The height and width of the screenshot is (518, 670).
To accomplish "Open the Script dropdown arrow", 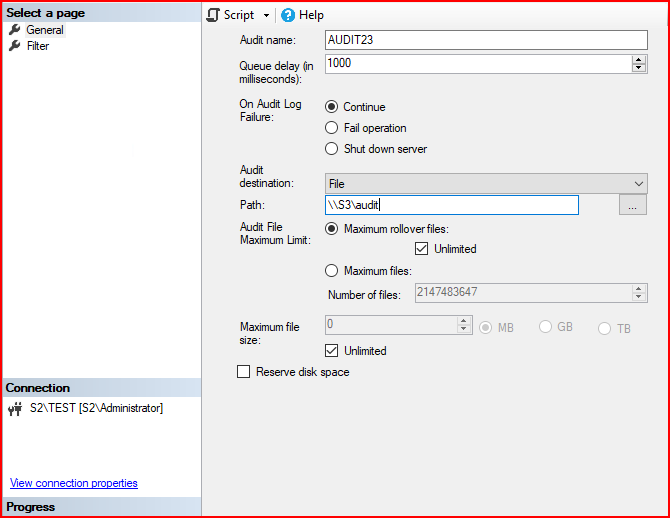I will (266, 15).
